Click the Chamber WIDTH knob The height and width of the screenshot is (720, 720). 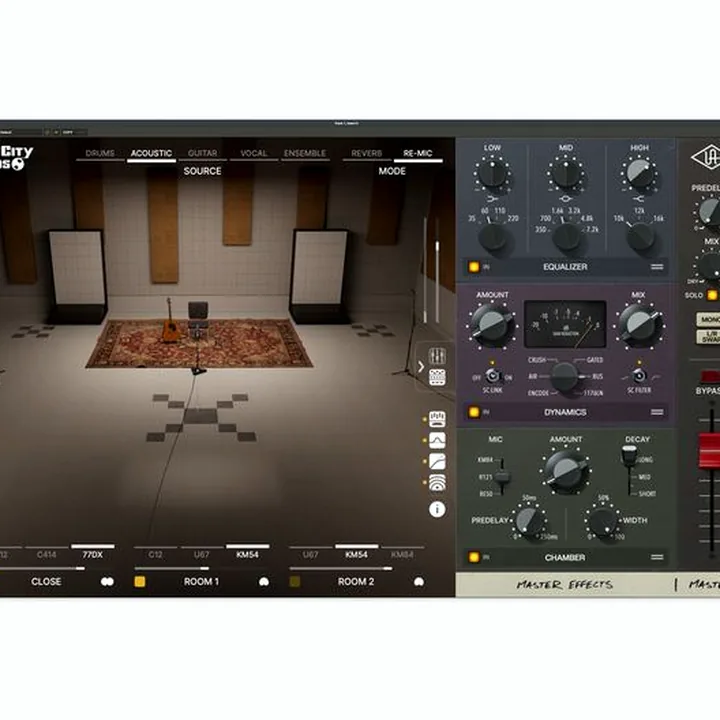point(602,522)
